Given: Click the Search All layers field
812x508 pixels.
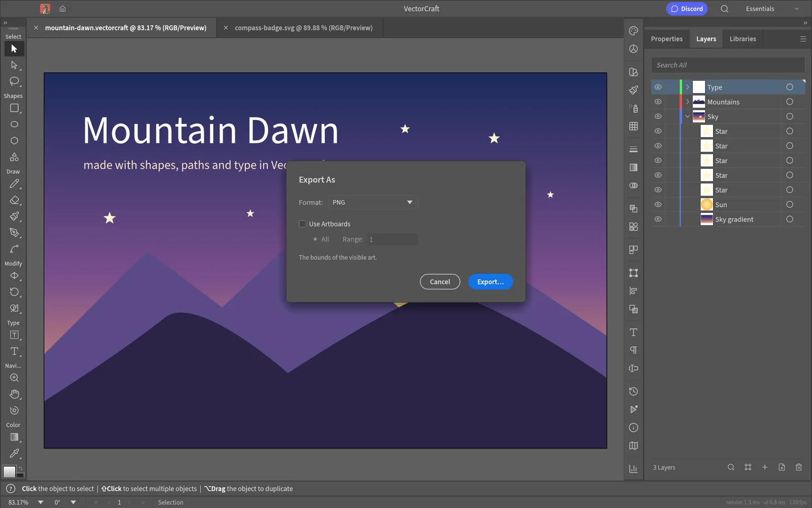Looking at the screenshot, I should [x=728, y=65].
